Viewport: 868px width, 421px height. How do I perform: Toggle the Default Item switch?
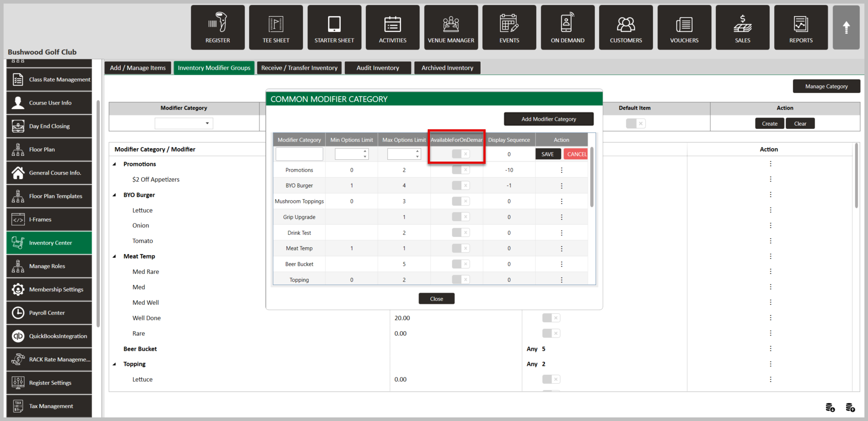click(x=636, y=123)
